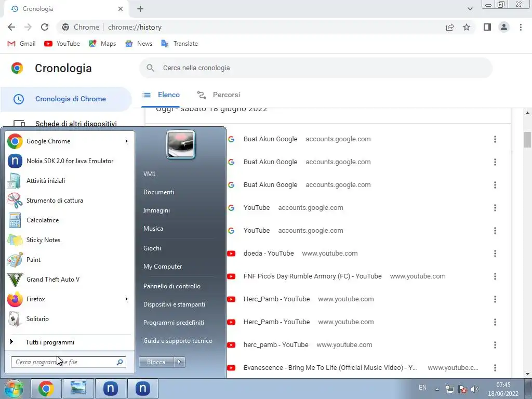Focus the Cerca nella cronologia search field
Image resolution: width=532 pixels, height=399 pixels.
point(316,68)
